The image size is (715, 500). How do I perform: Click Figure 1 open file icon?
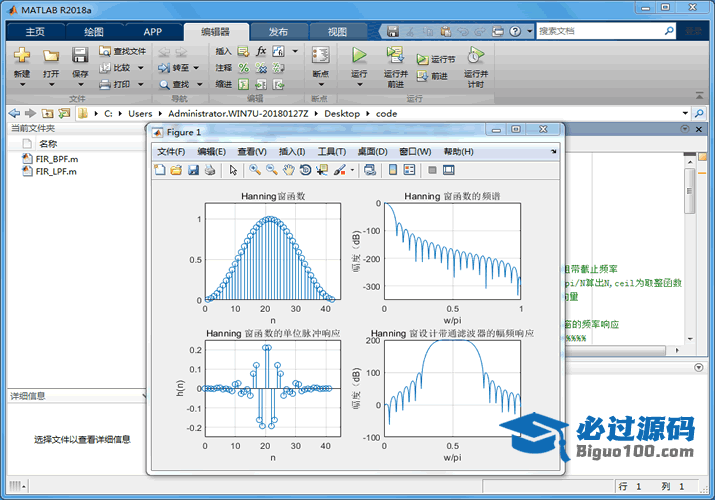click(x=176, y=170)
